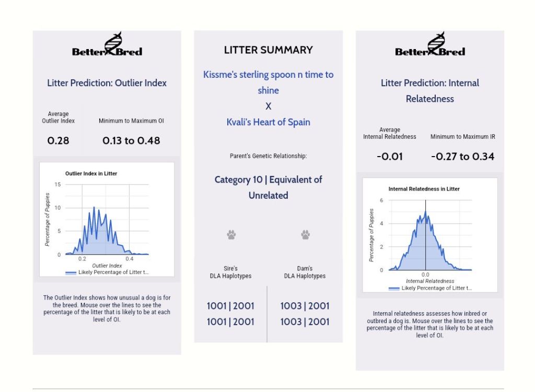Select Litter Prediction: Outlier Index title

(107, 82)
